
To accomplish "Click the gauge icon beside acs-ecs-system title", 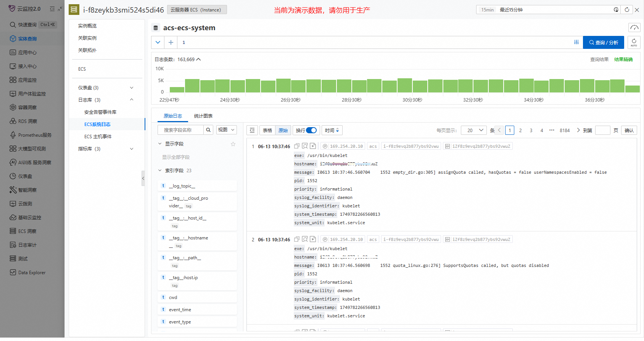I will pos(634,27).
